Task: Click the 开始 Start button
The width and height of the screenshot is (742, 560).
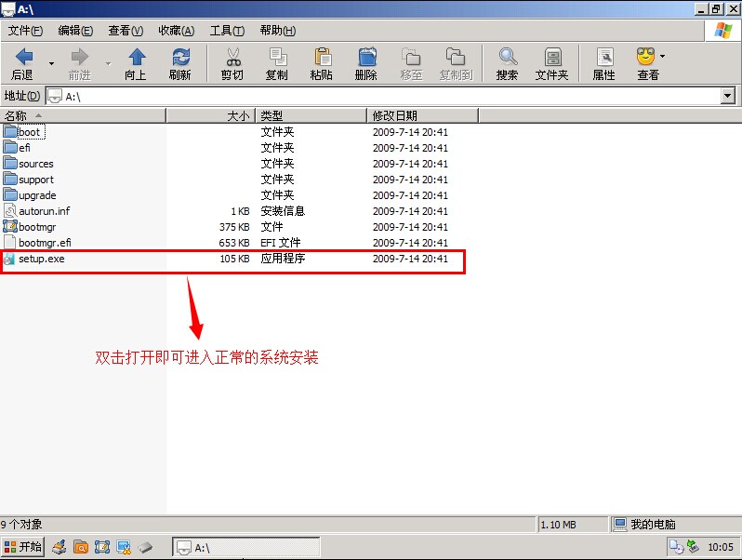Action: 22,547
